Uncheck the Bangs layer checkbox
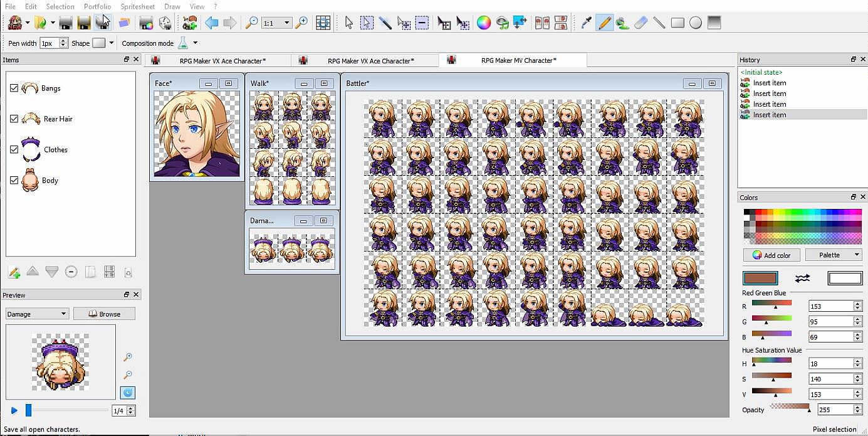The height and width of the screenshot is (436, 868). click(14, 88)
